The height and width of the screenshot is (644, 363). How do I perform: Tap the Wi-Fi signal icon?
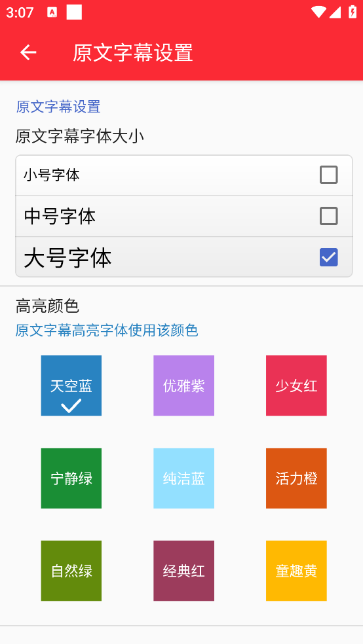(x=318, y=12)
